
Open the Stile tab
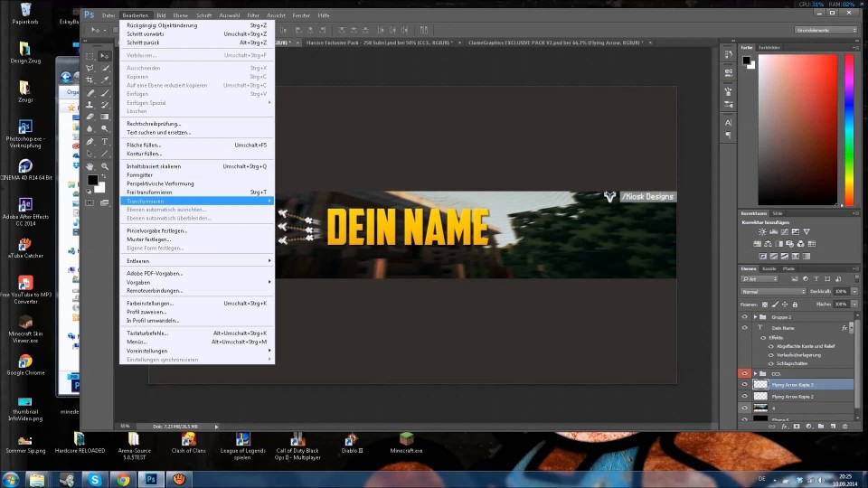[778, 213]
